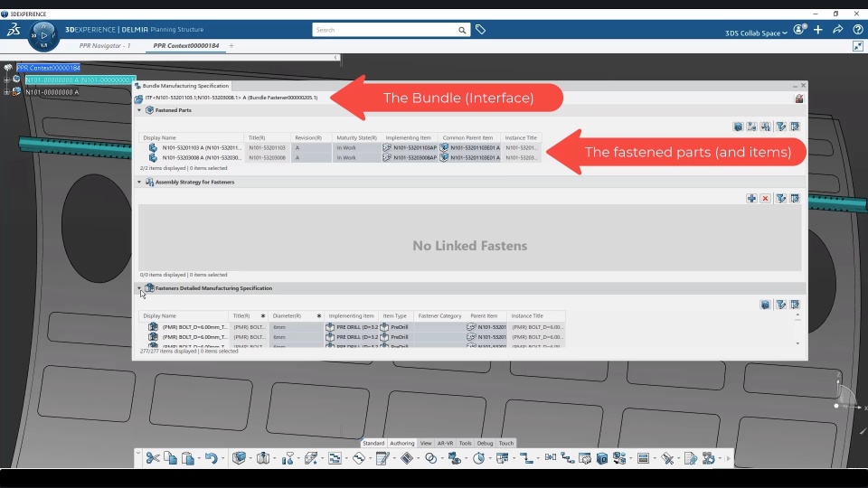Sort by Common Parent Item column header
The height and width of the screenshot is (488, 868).
click(467, 137)
